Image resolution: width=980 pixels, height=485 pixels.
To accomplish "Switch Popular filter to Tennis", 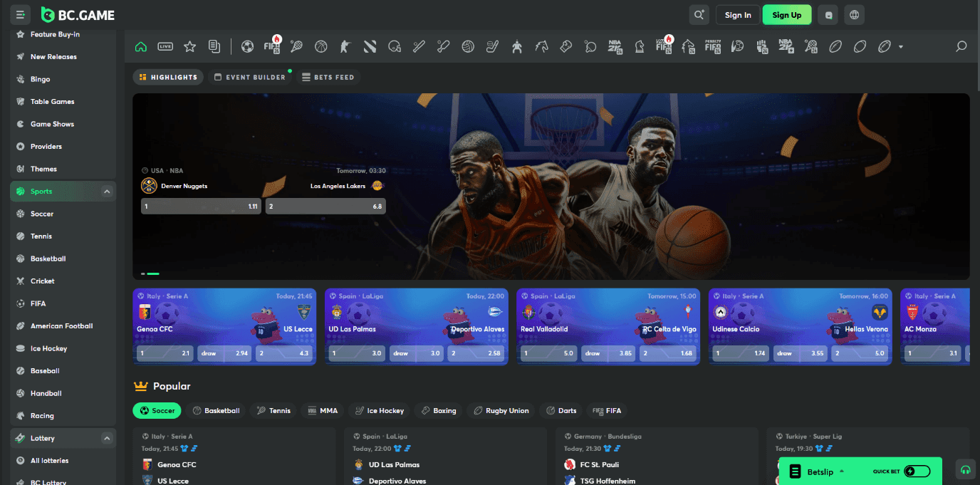I will (x=273, y=410).
